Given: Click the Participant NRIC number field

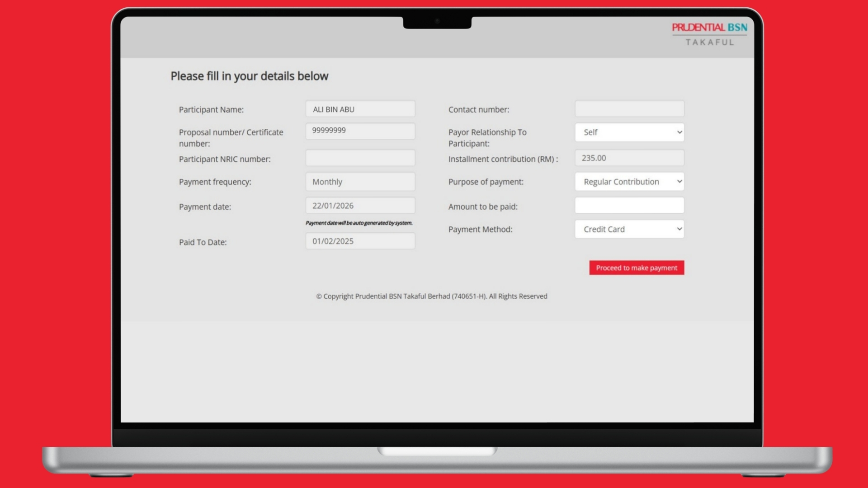Looking at the screenshot, I should pos(360,158).
